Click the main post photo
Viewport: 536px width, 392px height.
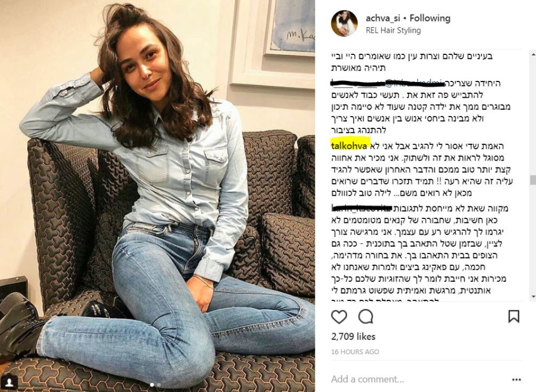coord(157,196)
